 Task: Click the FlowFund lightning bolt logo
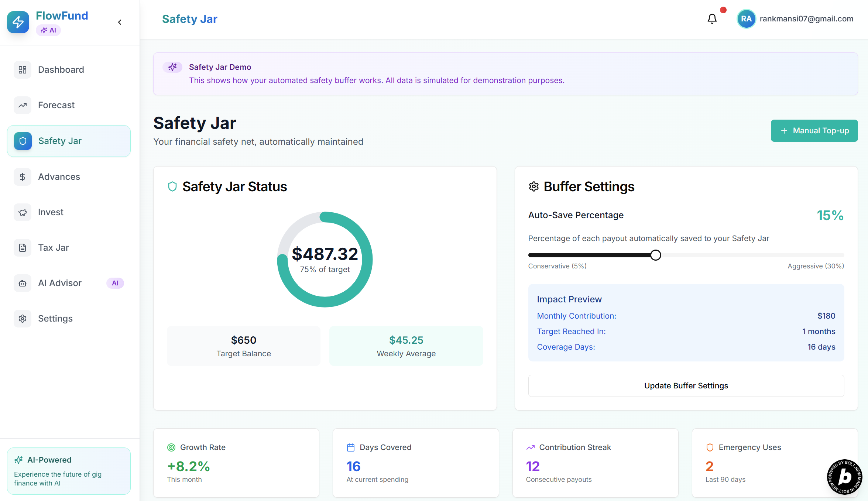pos(18,22)
